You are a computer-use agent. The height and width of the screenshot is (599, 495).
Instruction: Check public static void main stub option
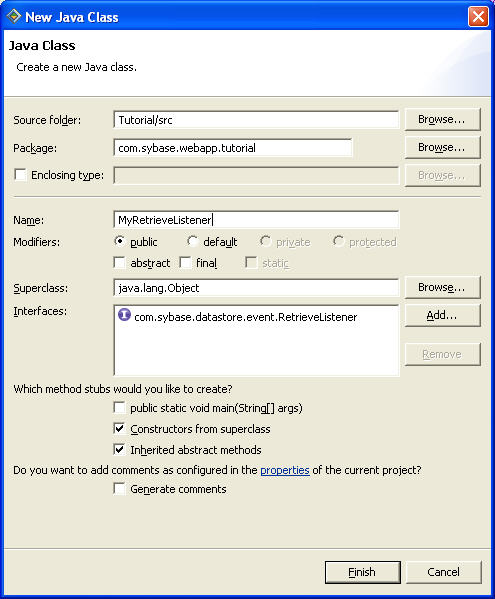pyautogui.click(x=120, y=408)
